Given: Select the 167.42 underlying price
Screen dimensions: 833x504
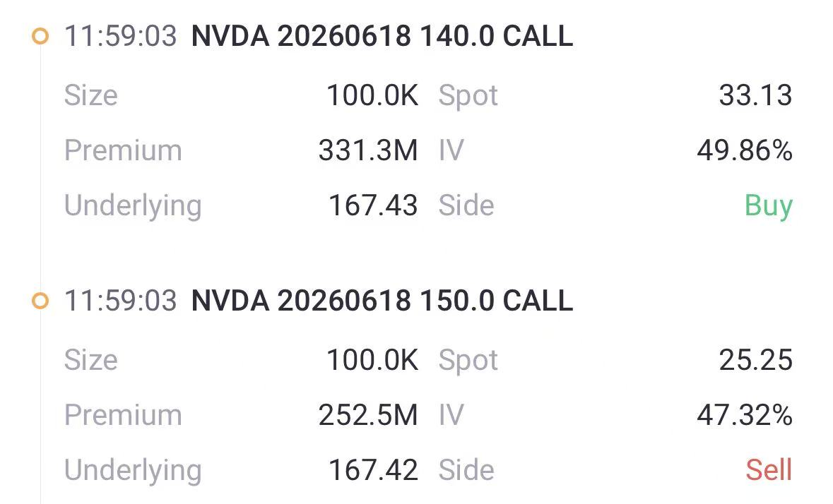Looking at the screenshot, I should (x=373, y=470).
